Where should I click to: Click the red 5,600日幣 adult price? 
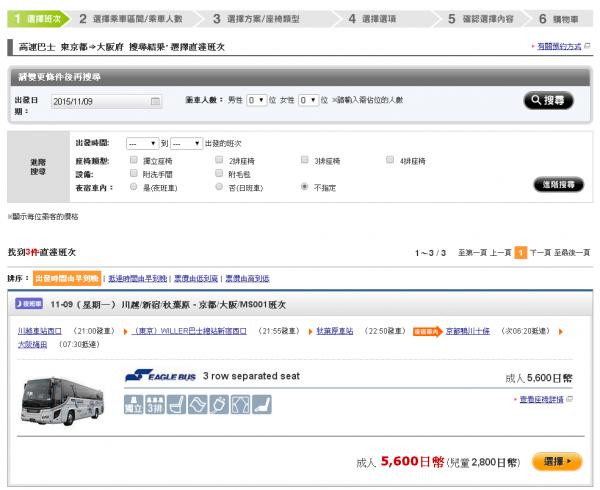(x=412, y=461)
